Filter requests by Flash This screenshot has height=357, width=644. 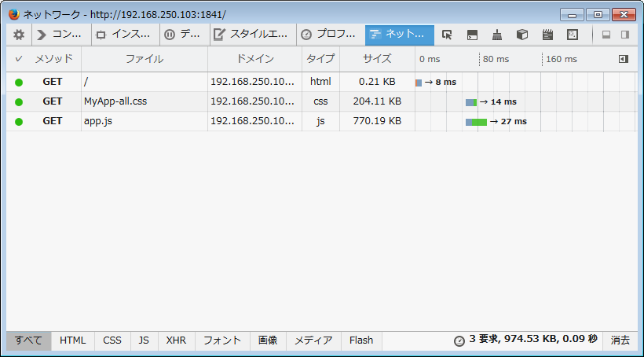pyautogui.click(x=361, y=340)
